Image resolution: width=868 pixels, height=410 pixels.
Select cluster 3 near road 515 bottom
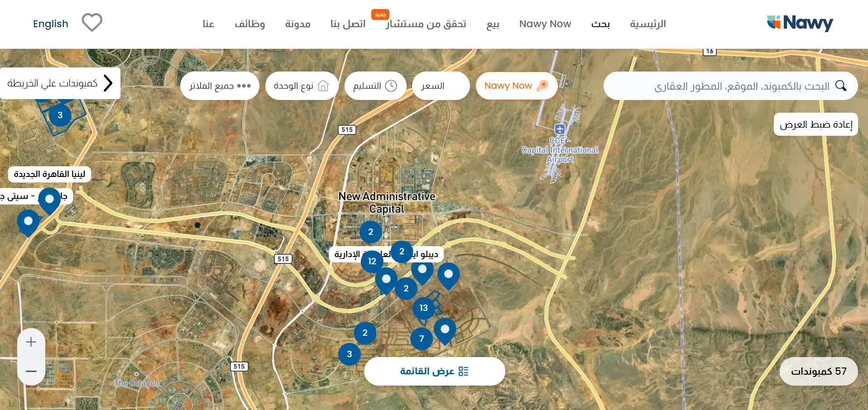[x=350, y=354]
